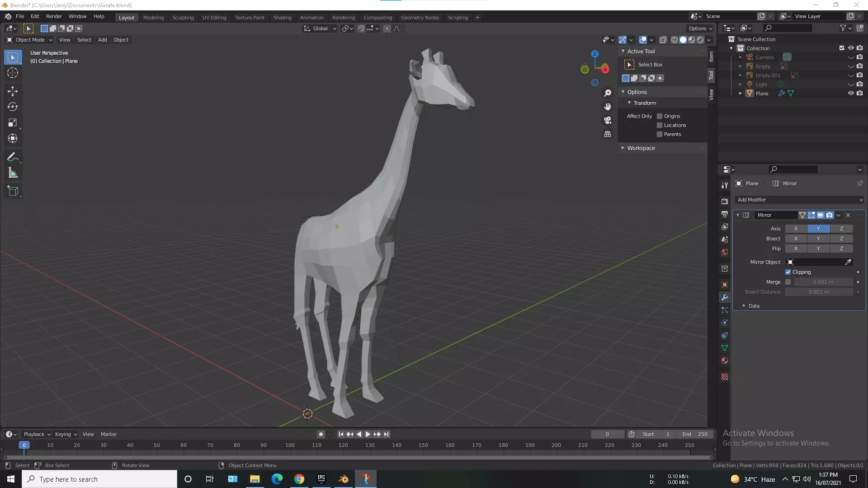
Task: Open the Render properties tab
Action: tap(725, 201)
